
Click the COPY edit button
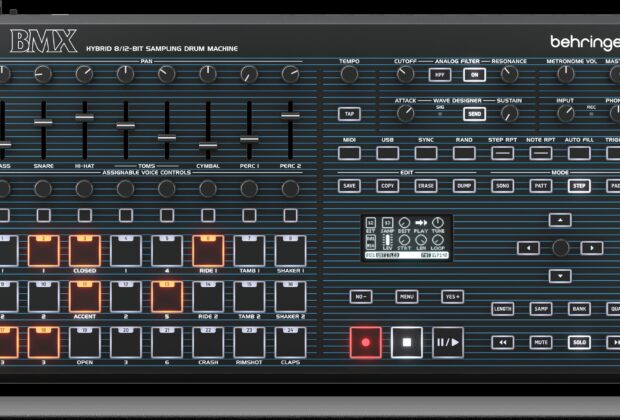click(388, 186)
